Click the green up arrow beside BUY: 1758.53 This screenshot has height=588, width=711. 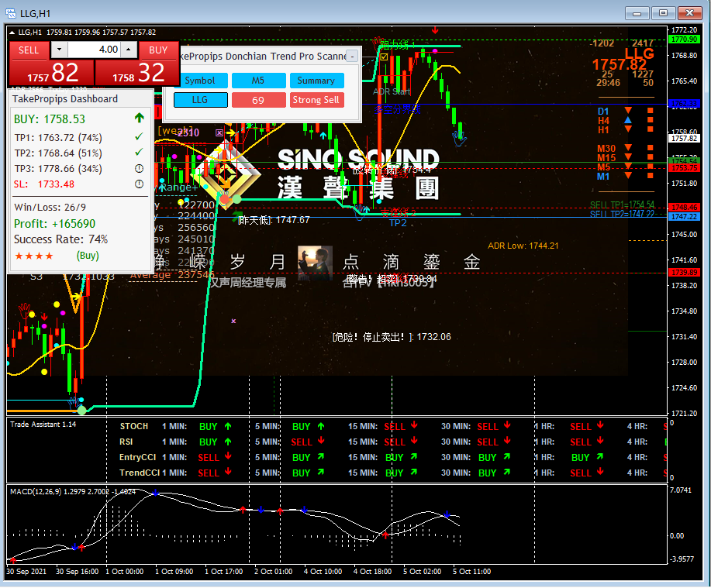pyautogui.click(x=140, y=119)
